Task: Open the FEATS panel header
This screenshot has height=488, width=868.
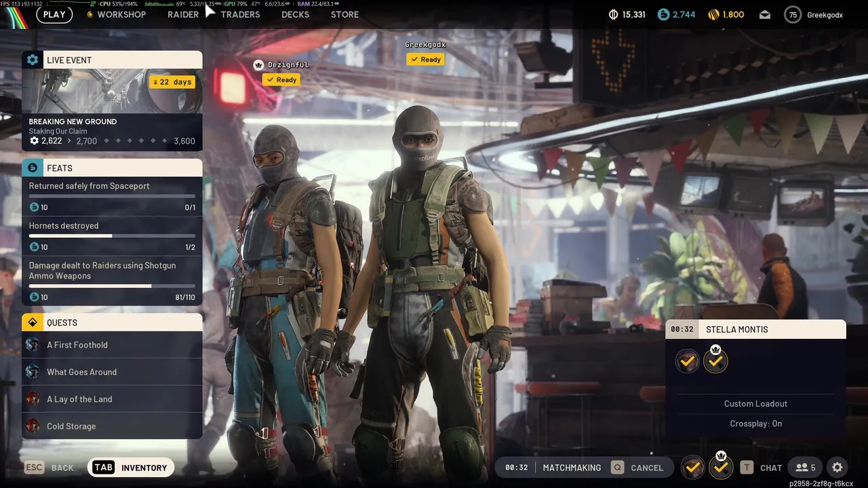Action: pyautogui.click(x=112, y=167)
